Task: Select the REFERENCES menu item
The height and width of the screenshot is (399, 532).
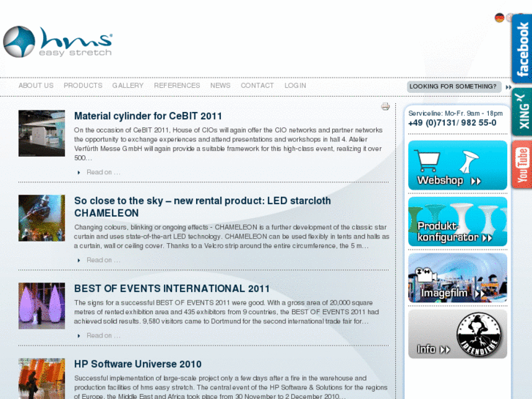Action: [x=177, y=86]
